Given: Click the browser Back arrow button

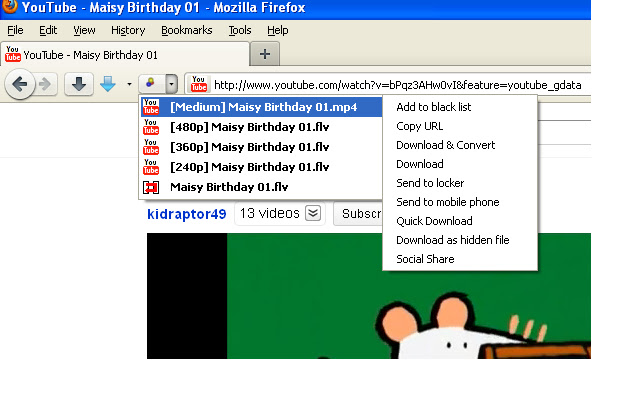Looking at the screenshot, I should click(x=20, y=84).
